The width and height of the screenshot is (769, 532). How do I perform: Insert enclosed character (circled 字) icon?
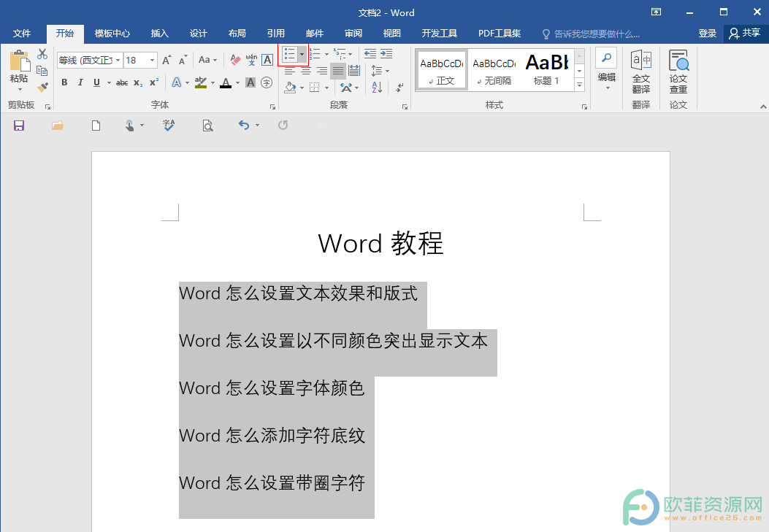pos(267,82)
